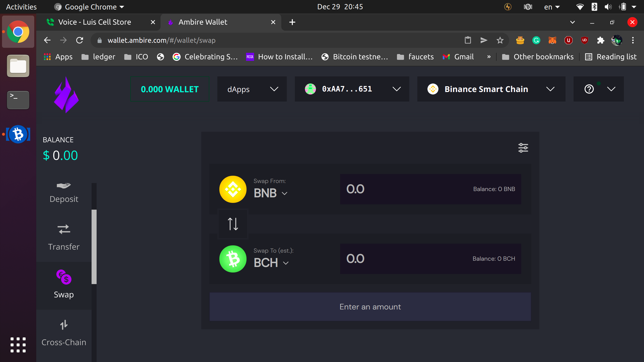The height and width of the screenshot is (362, 644).
Task: Open the Deposit sidebar item
Action: pyautogui.click(x=64, y=193)
